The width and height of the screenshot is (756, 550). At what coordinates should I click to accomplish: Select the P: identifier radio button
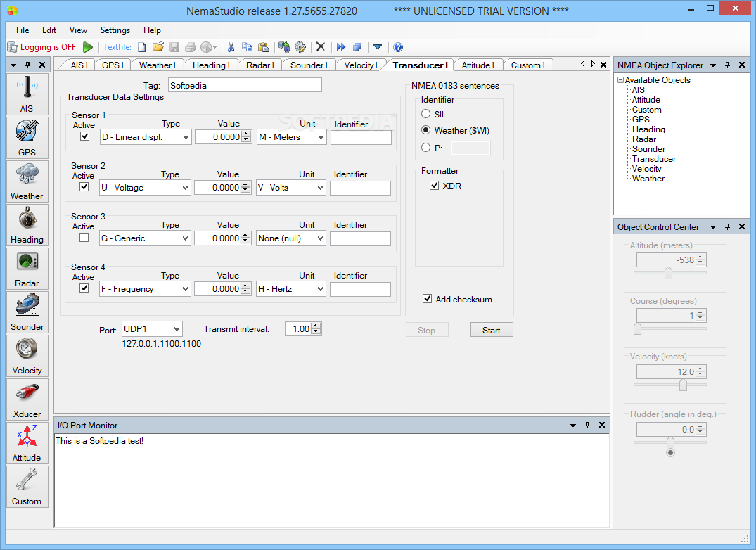point(425,148)
